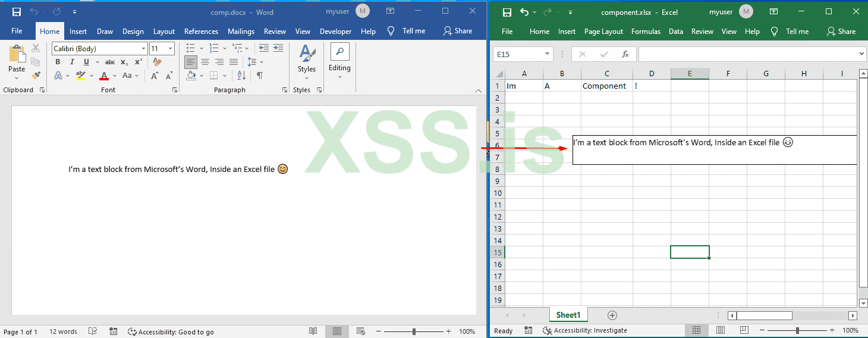
Task: Click Save icon in Excel title bar
Action: tap(507, 12)
